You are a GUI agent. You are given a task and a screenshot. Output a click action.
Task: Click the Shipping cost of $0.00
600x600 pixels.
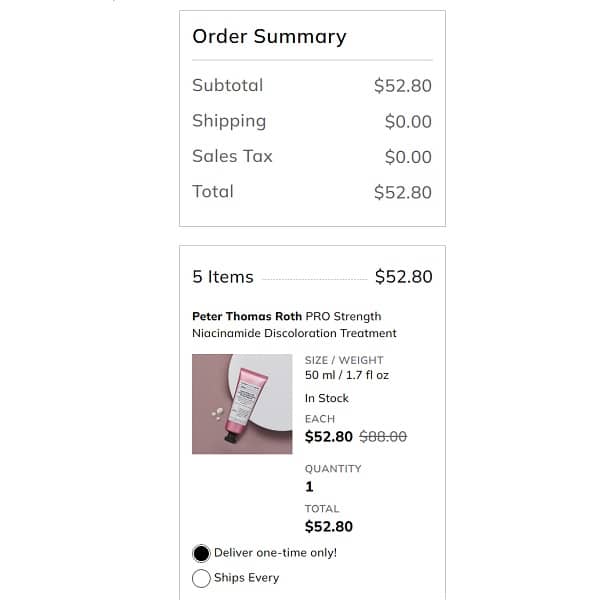tap(408, 122)
